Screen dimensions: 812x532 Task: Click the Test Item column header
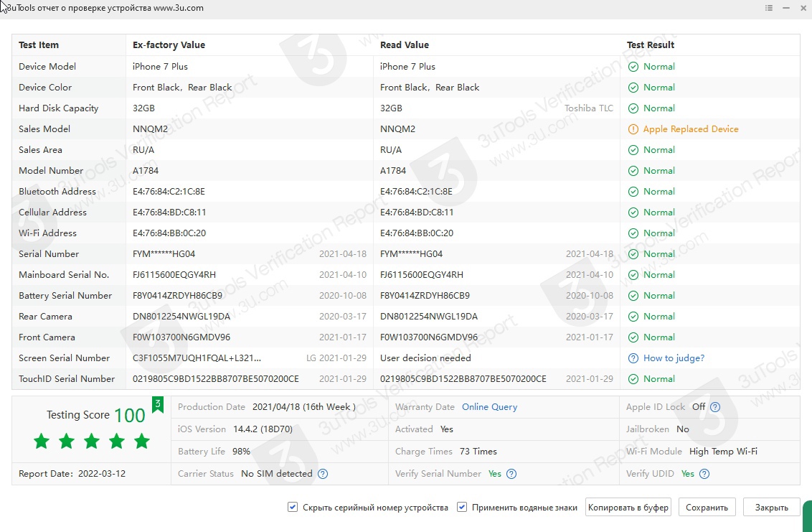[x=39, y=45]
